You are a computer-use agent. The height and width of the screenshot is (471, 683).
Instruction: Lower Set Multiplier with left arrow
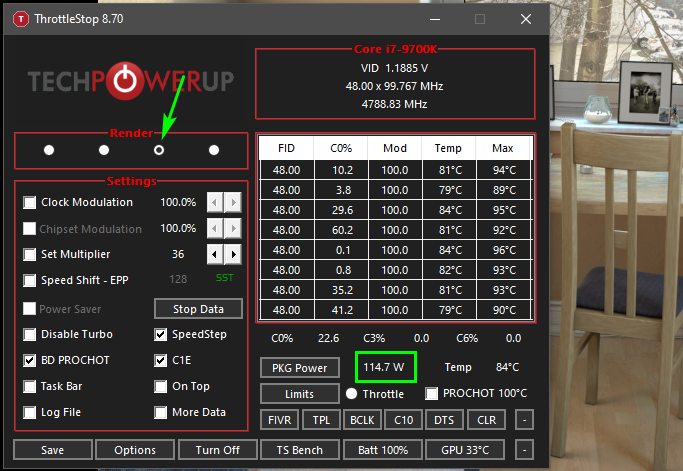coord(215,254)
